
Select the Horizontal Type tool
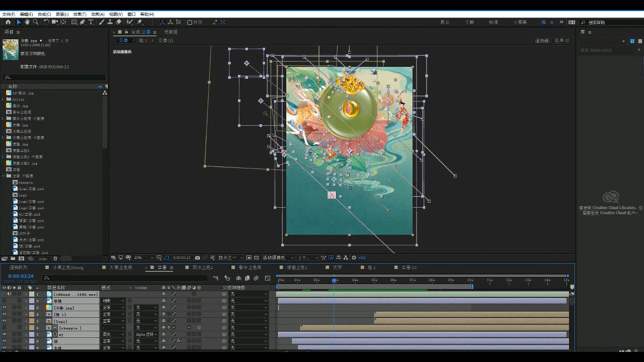91,22
